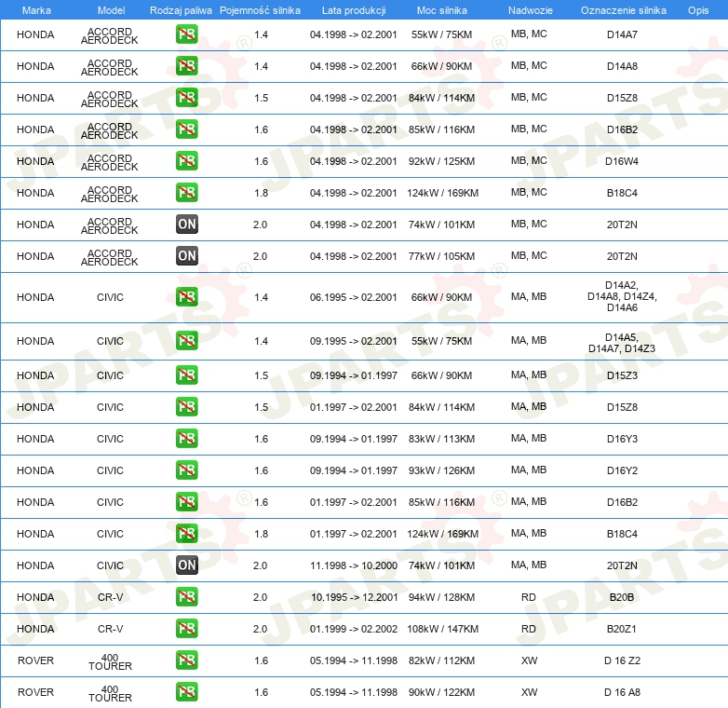The image size is (728, 708).
Task: Select the '108kW / 147KM' power cell
Action: point(442,629)
